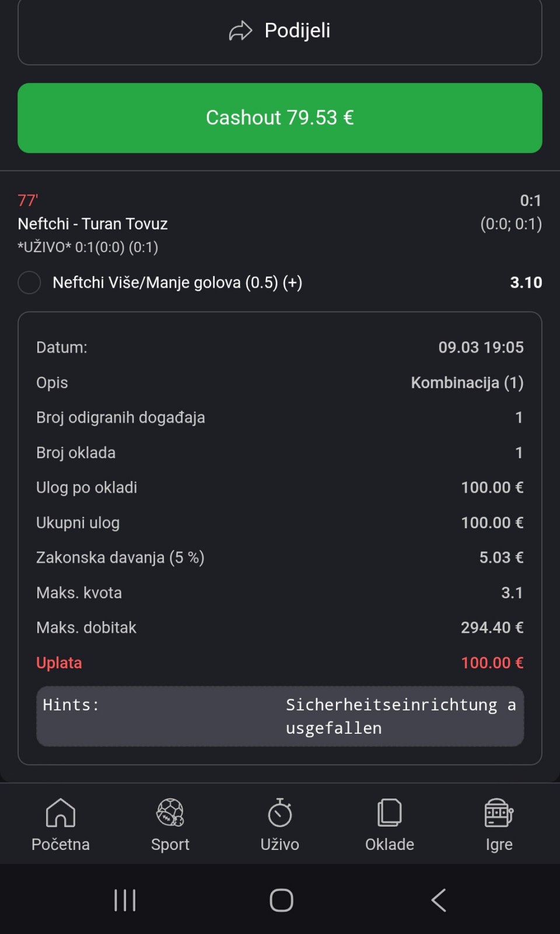Select the Neftchi Više/Manje golova radio circle
The width and height of the screenshot is (560, 934).
29,283
